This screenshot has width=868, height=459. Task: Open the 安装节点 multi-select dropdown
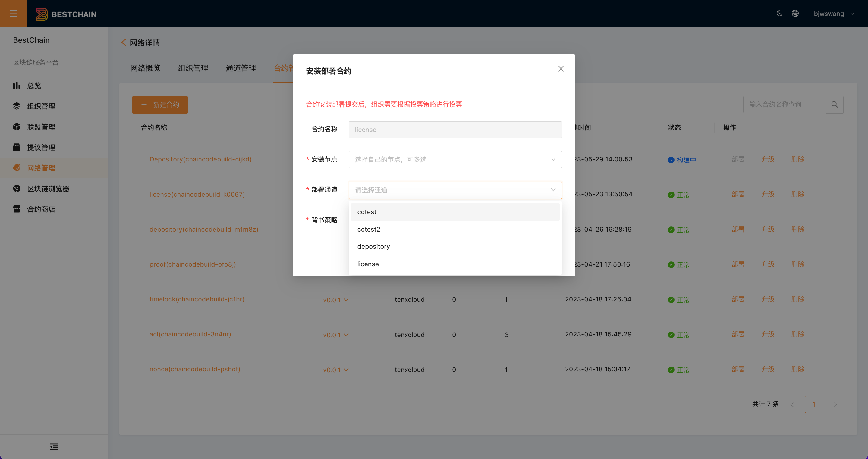pyautogui.click(x=455, y=160)
